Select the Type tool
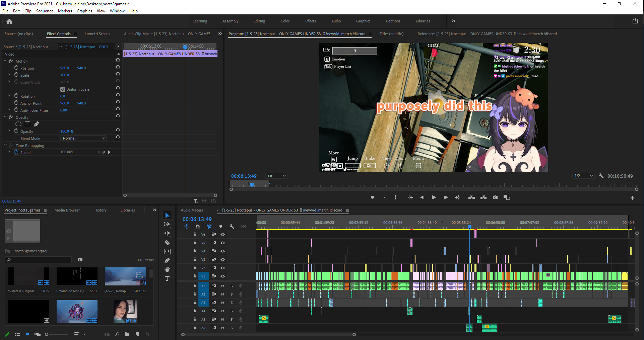Screen dimensions: 644x340 tap(167, 278)
